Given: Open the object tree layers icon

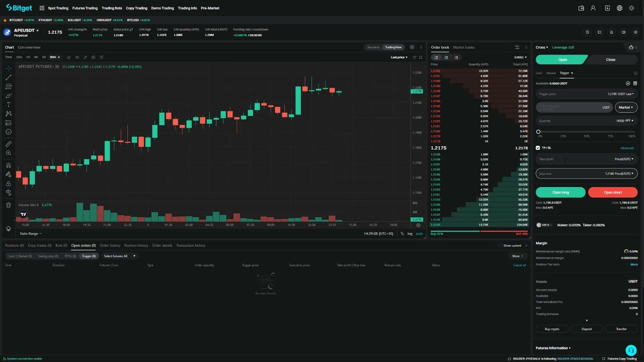Looking at the screenshot, I should (x=9, y=228).
